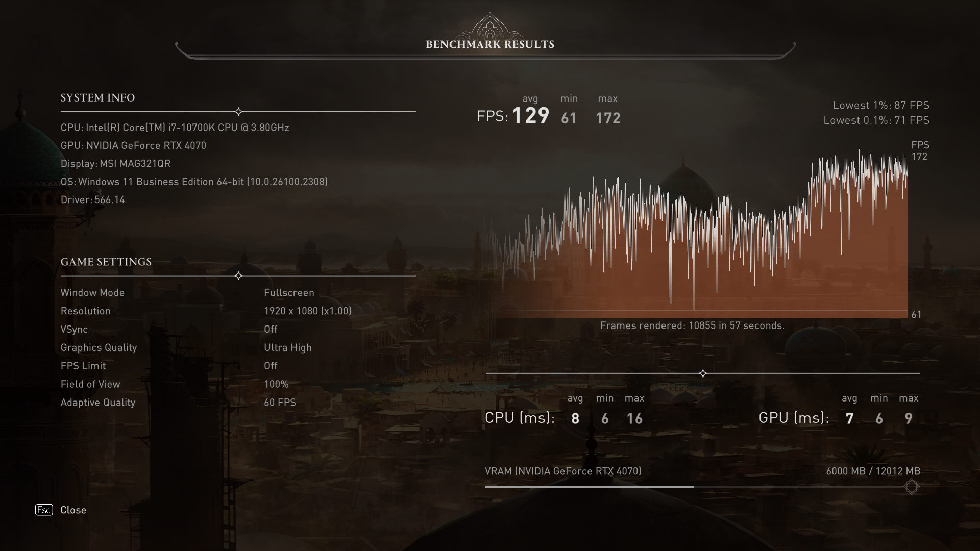The height and width of the screenshot is (551, 980).
Task: Click the VSync Off value
Action: pyautogui.click(x=271, y=330)
